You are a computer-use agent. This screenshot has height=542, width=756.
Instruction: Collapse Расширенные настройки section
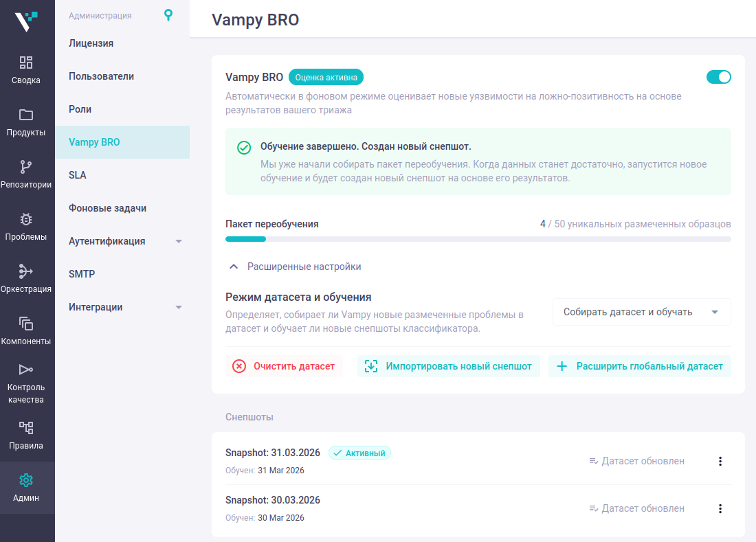pyautogui.click(x=234, y=267)
